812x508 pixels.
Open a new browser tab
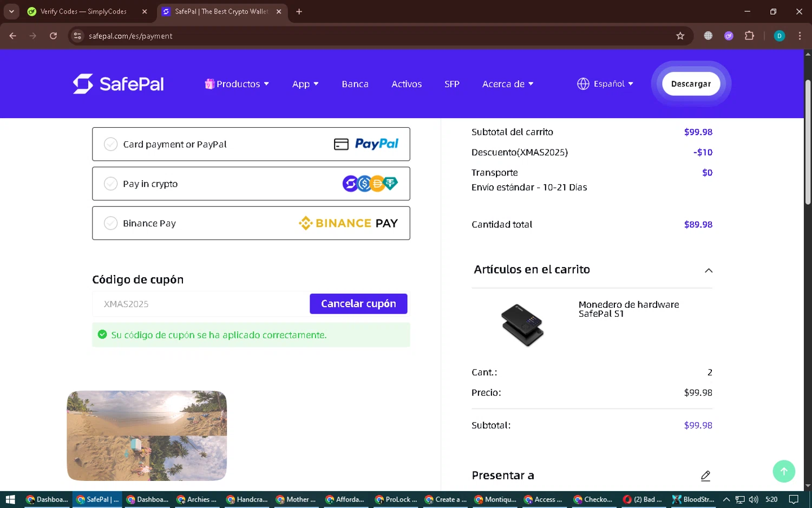click(x=299, y=11)
